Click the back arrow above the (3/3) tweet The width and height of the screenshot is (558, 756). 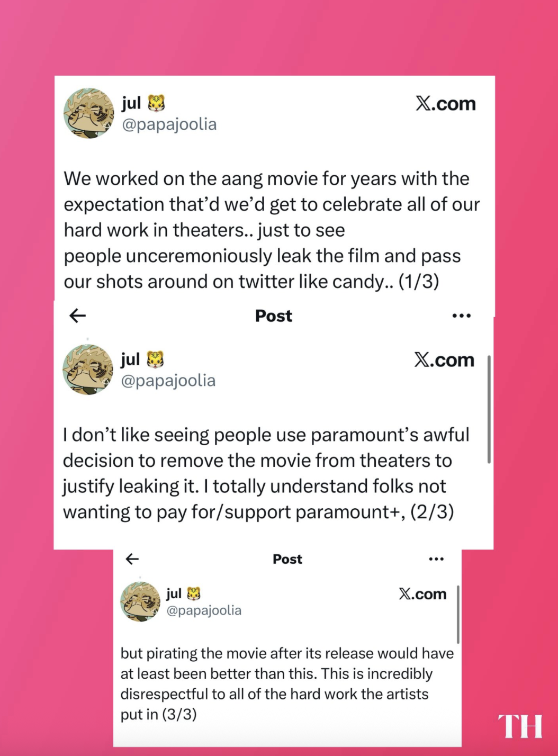(132, 559)
